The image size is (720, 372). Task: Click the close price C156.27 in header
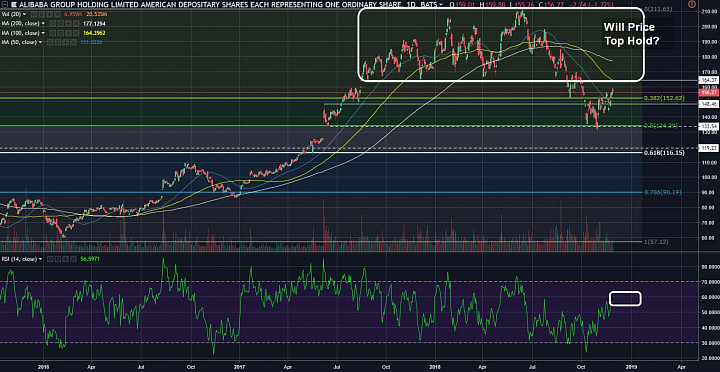(551, 4)
